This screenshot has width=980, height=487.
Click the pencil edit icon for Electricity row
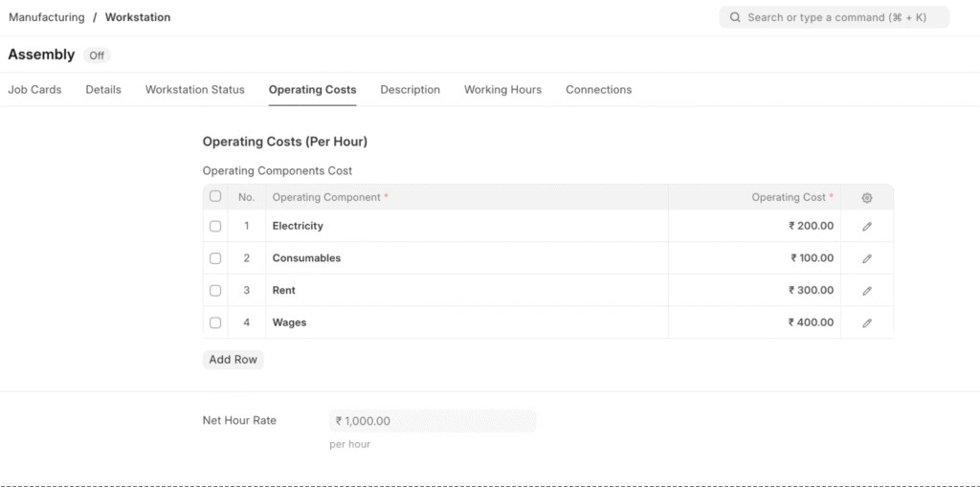[x=866, y=227]
